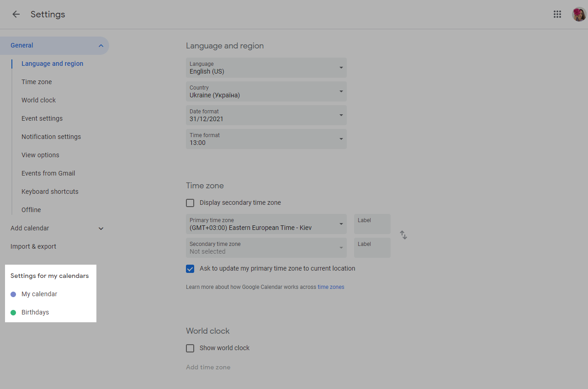Image resolution: width=588 pixels, height=389 pixels.
Task: Open the Country dropdown
Action: coord(266,91)
